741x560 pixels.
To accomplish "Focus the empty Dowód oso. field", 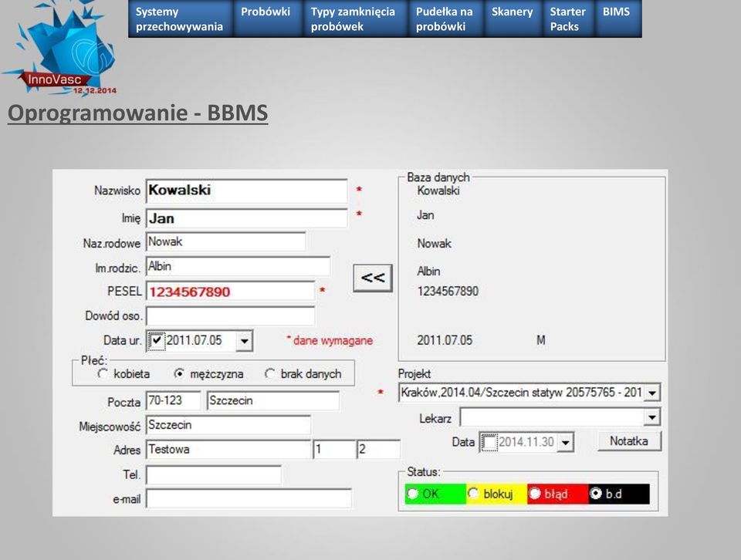I will pyautogui.click(x=231, y=316).
